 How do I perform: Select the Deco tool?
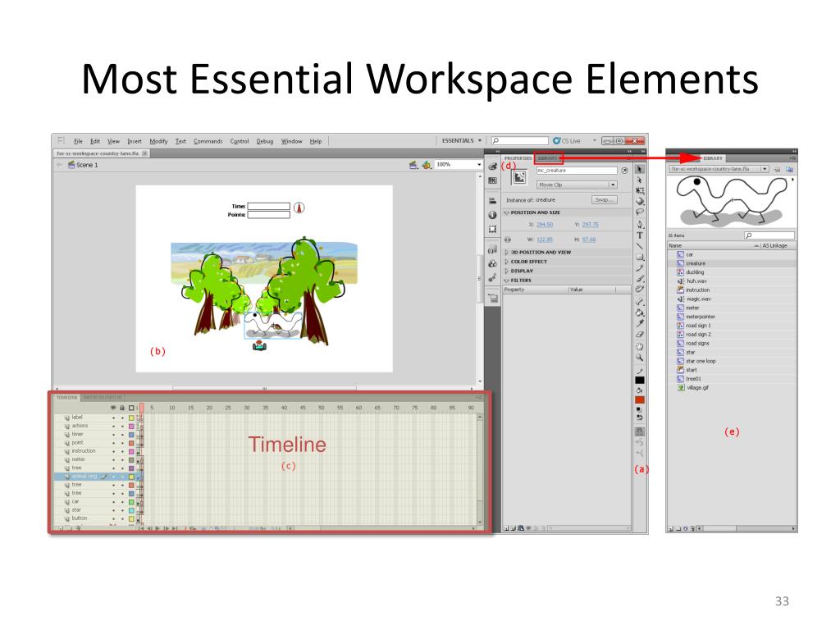click(640, 290)
